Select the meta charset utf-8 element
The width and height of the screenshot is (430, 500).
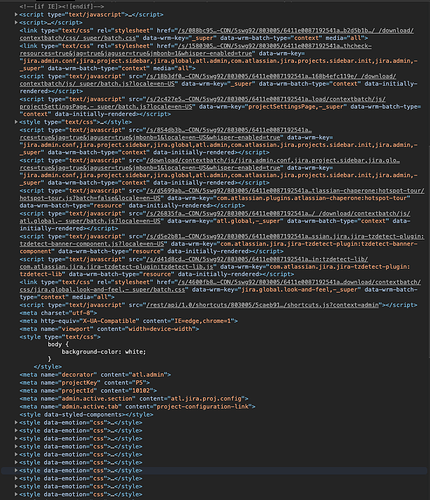(58, 313)
